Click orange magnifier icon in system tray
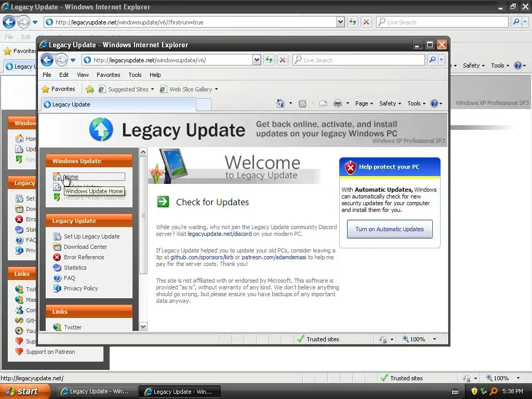 click(x=494, y=391)
